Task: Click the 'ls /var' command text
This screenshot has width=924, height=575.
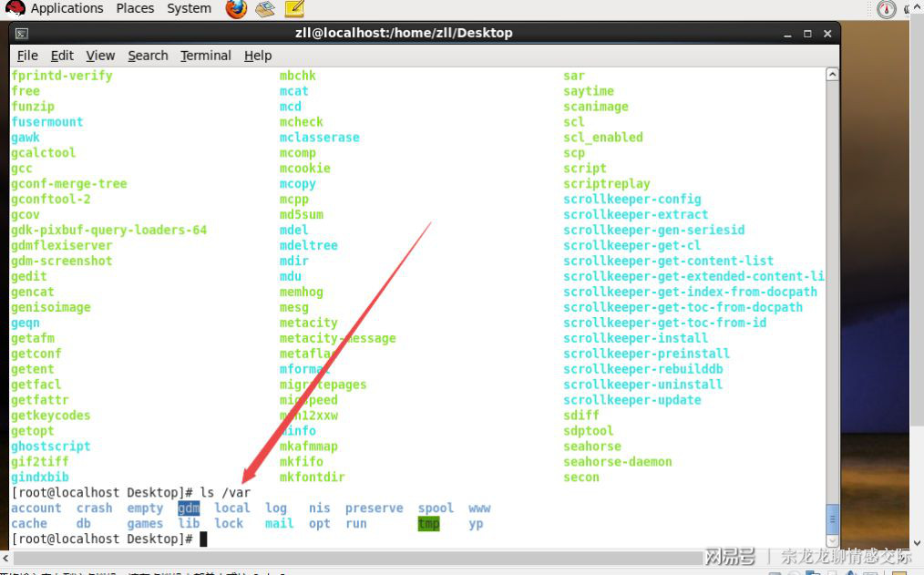Action: pos(225,492)
